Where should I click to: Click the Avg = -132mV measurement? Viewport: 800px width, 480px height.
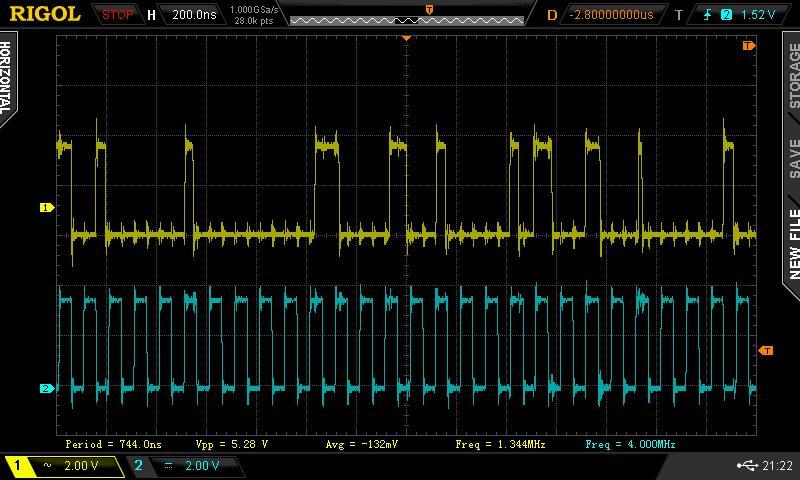tap(362, 444)
